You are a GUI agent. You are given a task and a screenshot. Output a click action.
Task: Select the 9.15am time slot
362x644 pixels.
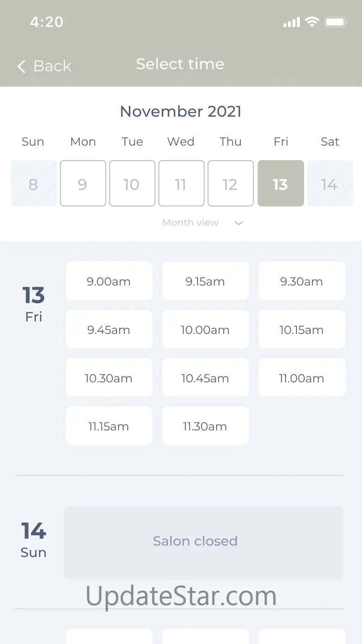pos(205,281)
